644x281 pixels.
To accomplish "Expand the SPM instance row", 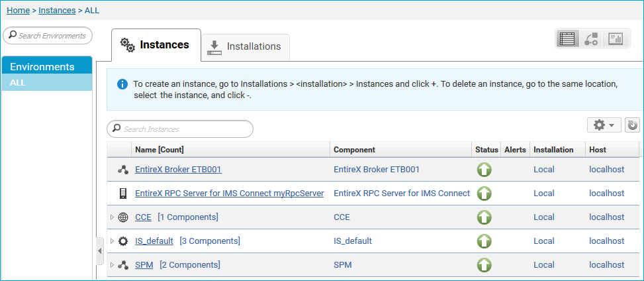I will click(x=112, y=265).
